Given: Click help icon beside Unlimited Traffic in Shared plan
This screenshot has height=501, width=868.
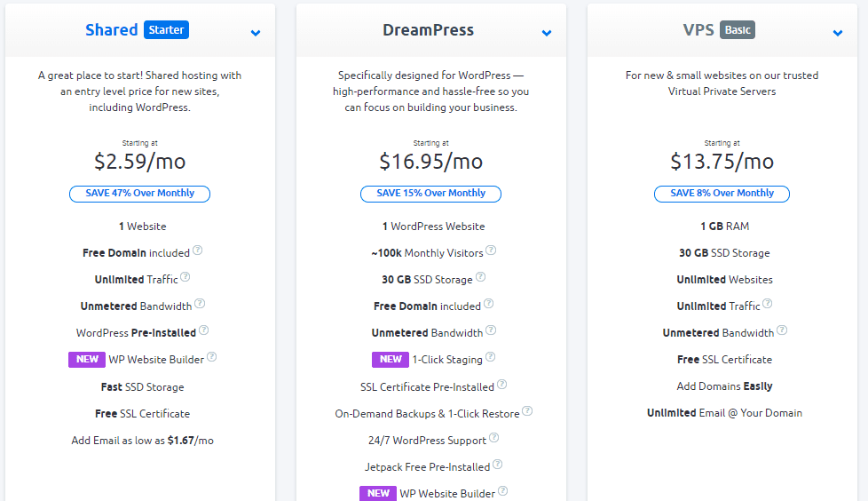Looking at the screenshot, I should click(185, 276).
